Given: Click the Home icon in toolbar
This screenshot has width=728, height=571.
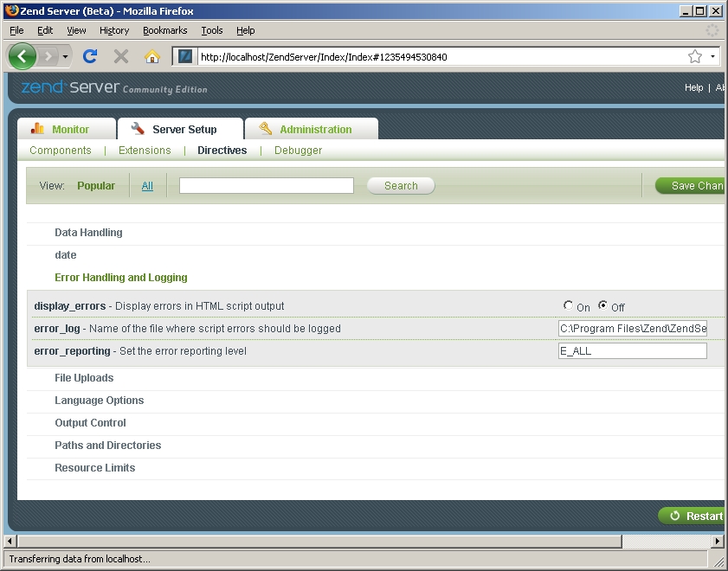Looking at the screenshot, I should pyautogui.click(x=152, y=57).
